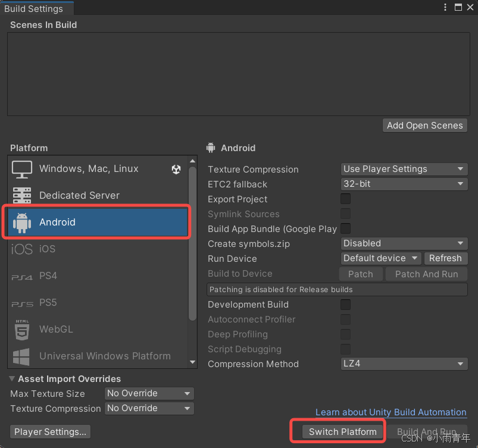Maximize the Build Settings window

(458, 7)
